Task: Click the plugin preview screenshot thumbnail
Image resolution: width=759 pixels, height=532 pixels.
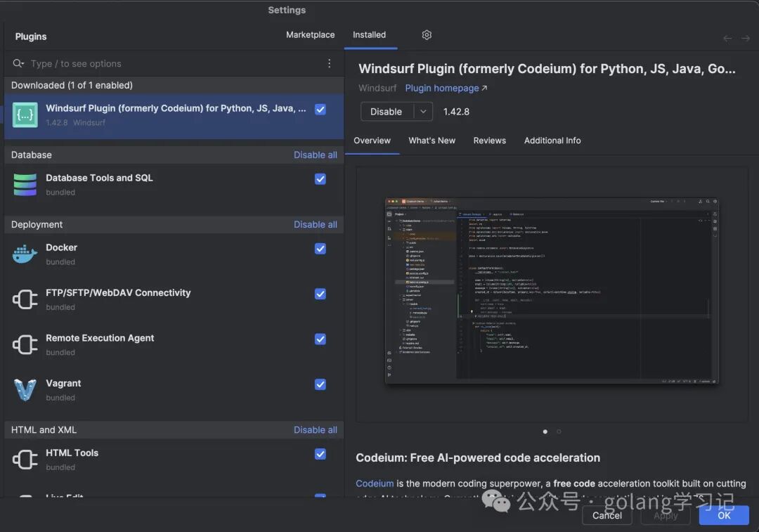Action: point(552,291)
